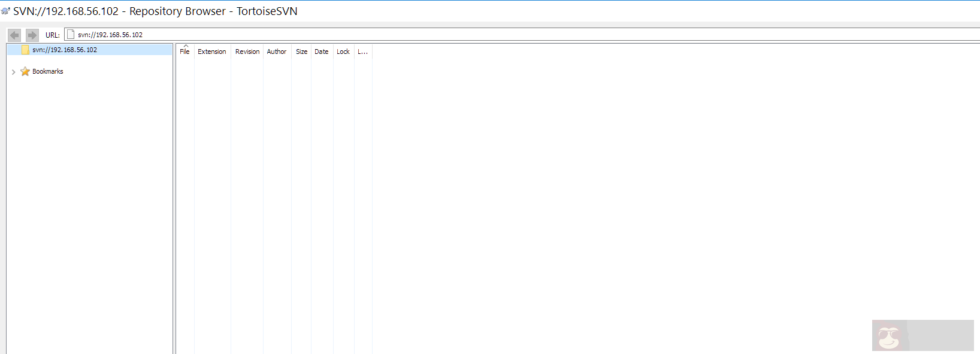The width and height of the screenshot is (980, 354).
Task: Click the Bookmarks star icon
Action: [x=25, y=71]
